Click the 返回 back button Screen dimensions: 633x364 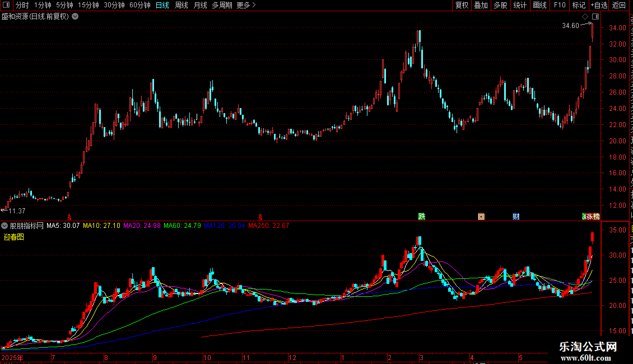[x=618, y=5]
